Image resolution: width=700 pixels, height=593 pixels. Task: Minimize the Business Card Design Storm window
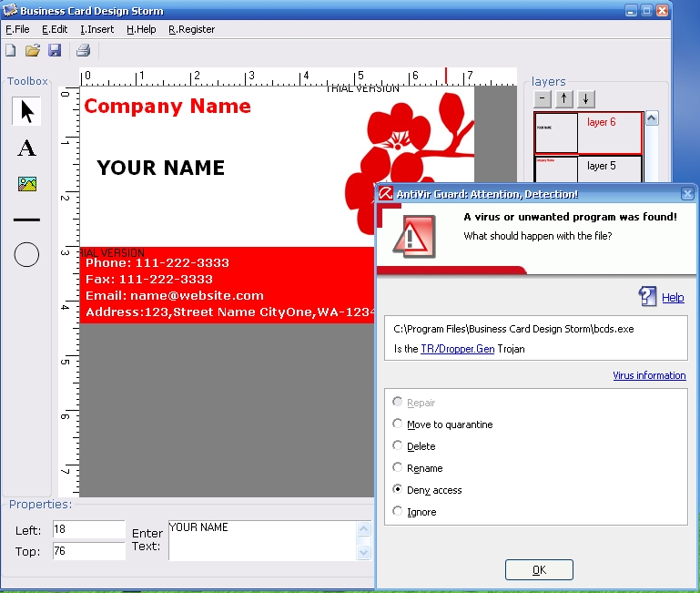pyautogui.click(x=631, y=10)
